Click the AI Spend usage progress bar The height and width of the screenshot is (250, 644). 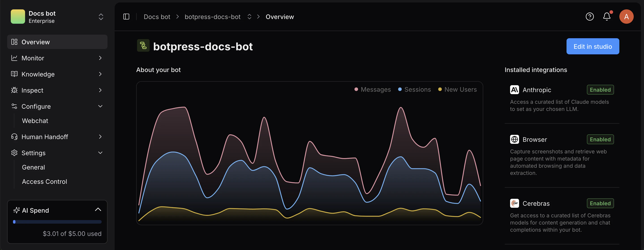pyautogui.click(x=57, y=222)
